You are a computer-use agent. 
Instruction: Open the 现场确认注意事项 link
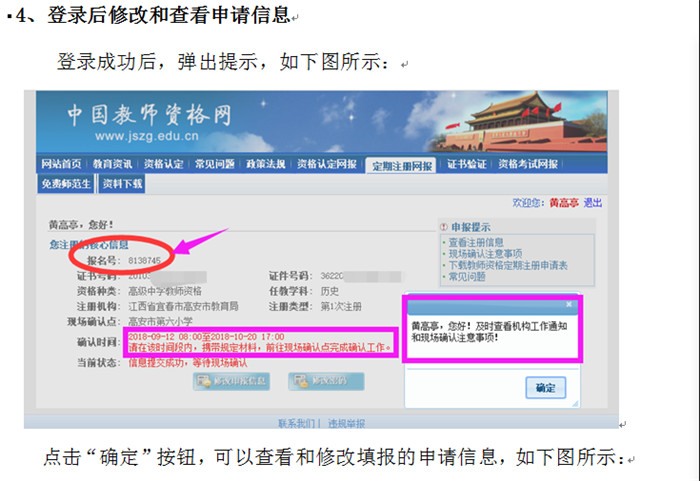click(485, 254)
